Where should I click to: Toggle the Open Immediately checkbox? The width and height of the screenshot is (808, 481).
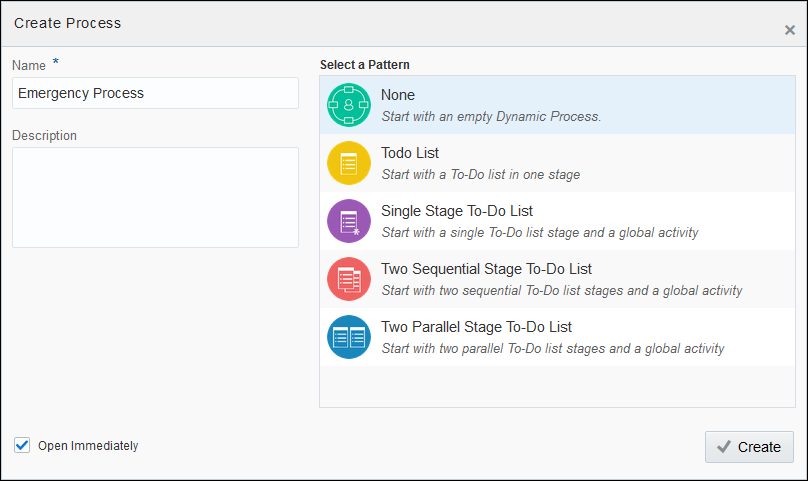(x=22, y=445)
